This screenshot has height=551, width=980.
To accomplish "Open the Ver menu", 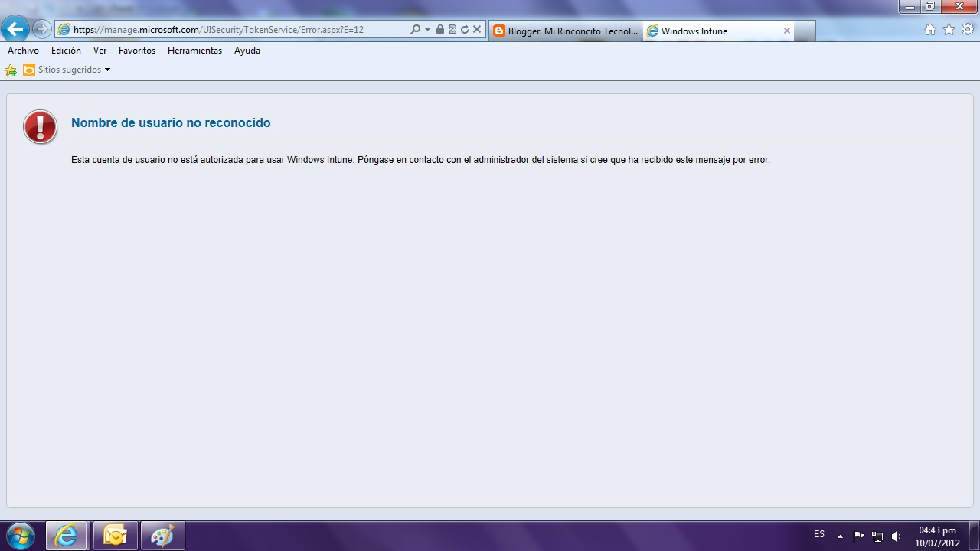I will pyautogui.click(x=100, y=51).
